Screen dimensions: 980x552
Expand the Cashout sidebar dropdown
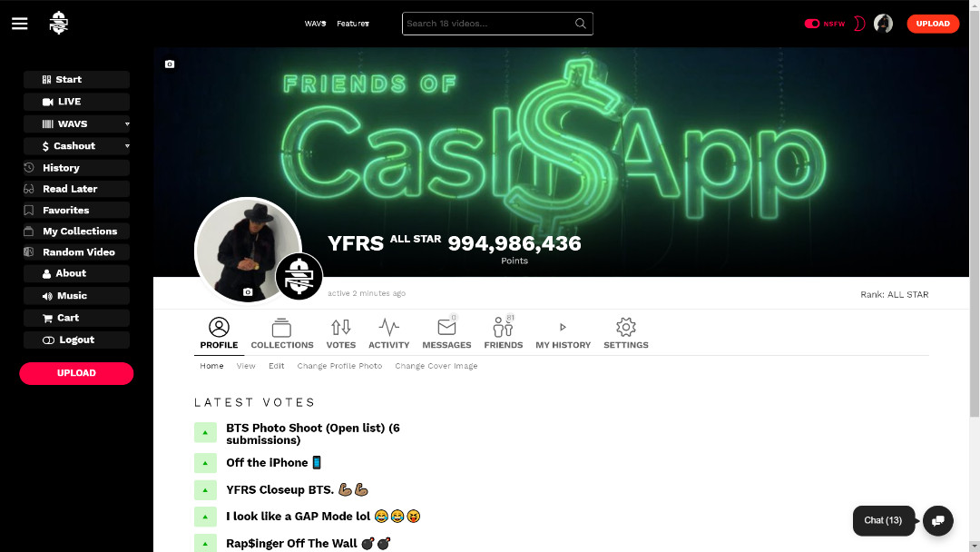[127, 146]
